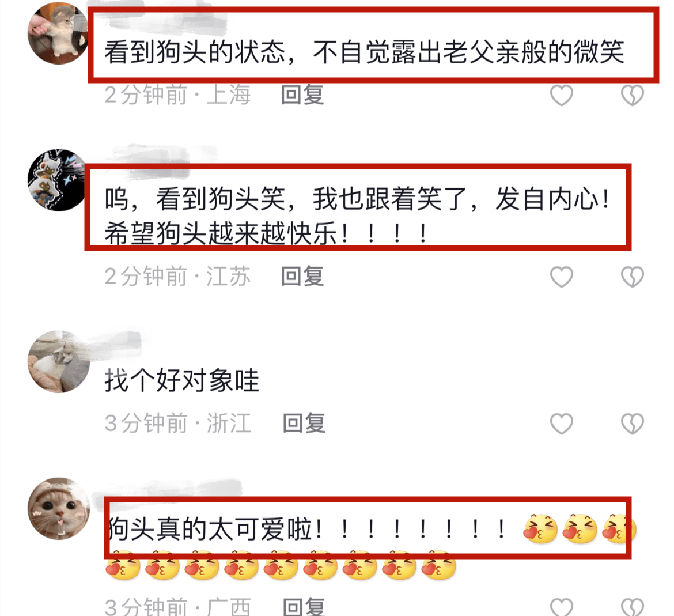Open first commenter's kitten avatar profile

[58, 33]
